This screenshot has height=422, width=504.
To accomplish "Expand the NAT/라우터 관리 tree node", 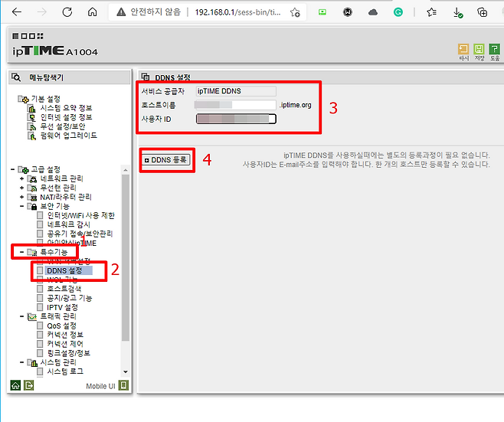I will [x=22, y=197].
